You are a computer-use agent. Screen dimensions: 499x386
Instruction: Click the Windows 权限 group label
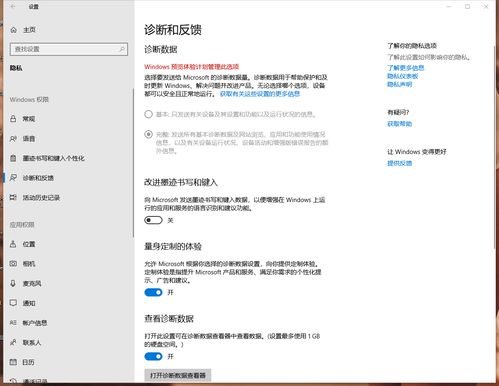[29, 100]
